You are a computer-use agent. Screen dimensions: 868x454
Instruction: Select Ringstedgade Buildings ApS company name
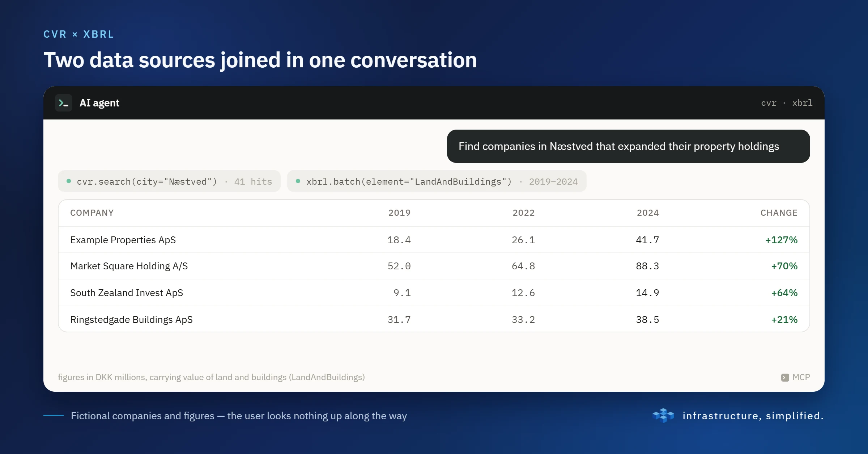pos(131,320)
